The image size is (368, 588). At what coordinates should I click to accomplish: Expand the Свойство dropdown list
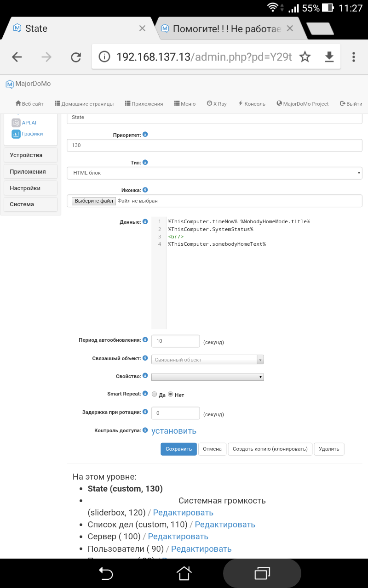(x=207, y=377)
